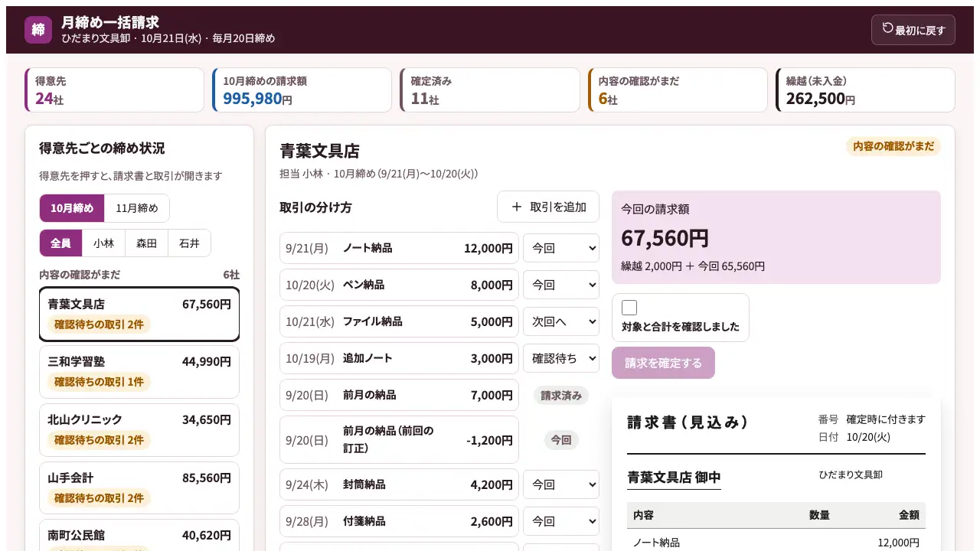This screenshot has height=551, width=980.
Task: Click the 今回の請求額 67,560円 amount
Action: click(x=665, y=238)
